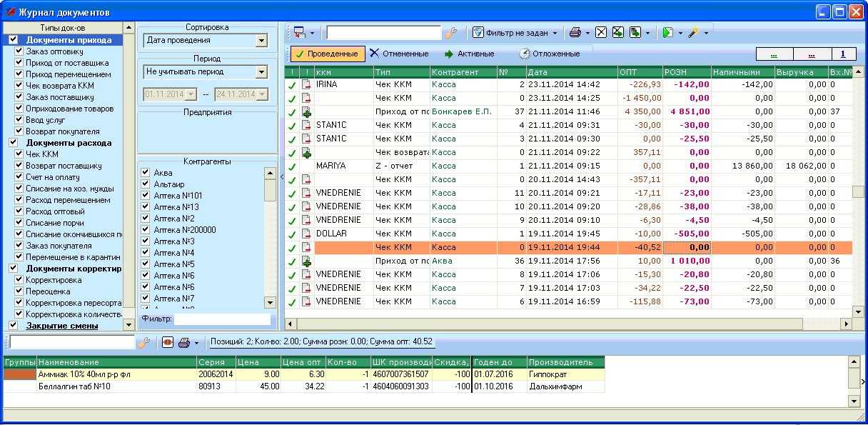868x425 pixels.
Task: Switch to the Отмененные tab
Action: point(399,54)
